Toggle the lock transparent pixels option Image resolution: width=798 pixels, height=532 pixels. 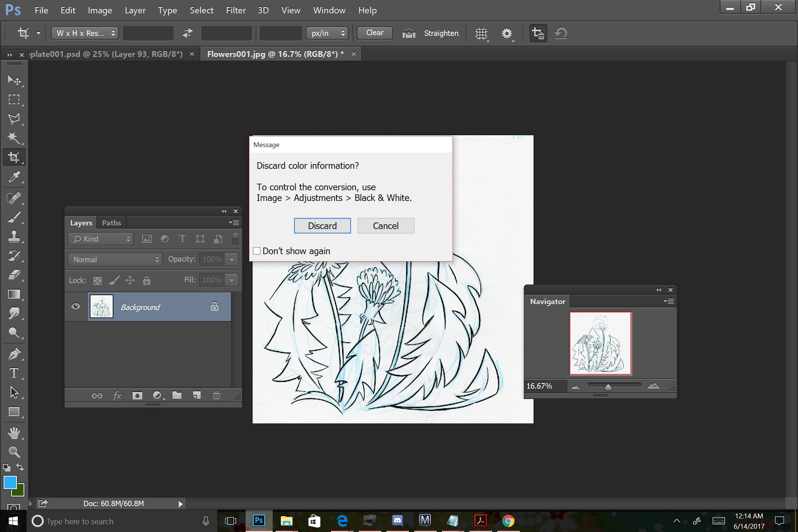[98, 281]
